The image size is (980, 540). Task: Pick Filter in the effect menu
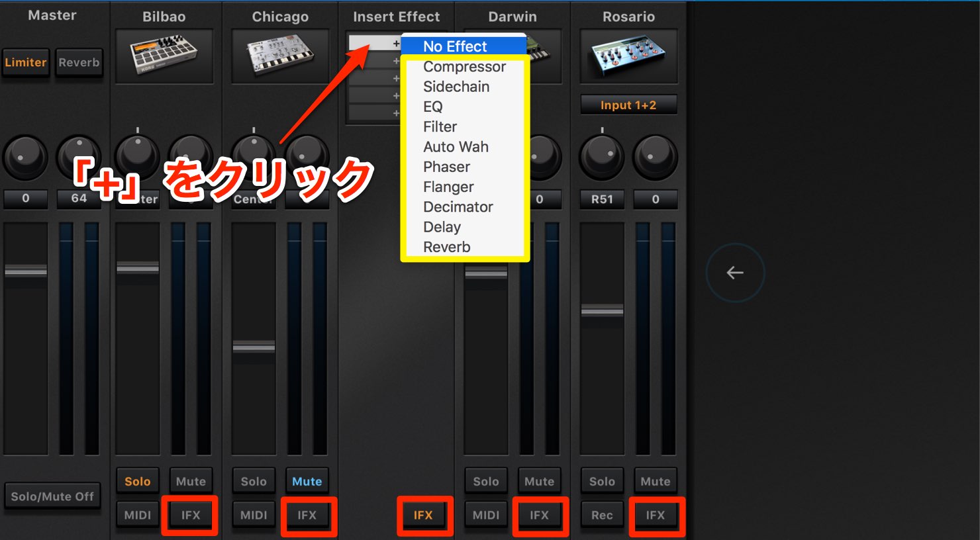tap(464, 126)
